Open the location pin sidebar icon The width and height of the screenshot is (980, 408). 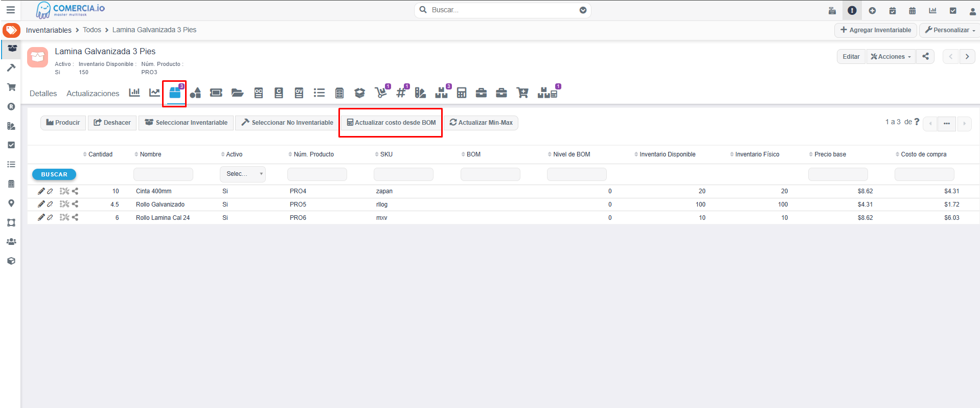(x=11, y=203)
